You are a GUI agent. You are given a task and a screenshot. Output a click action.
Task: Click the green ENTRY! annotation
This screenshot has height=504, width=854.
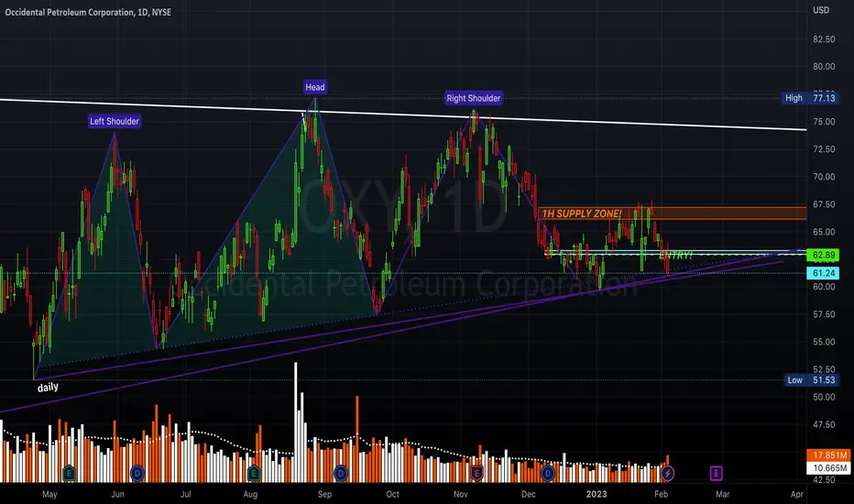(675, 255)
